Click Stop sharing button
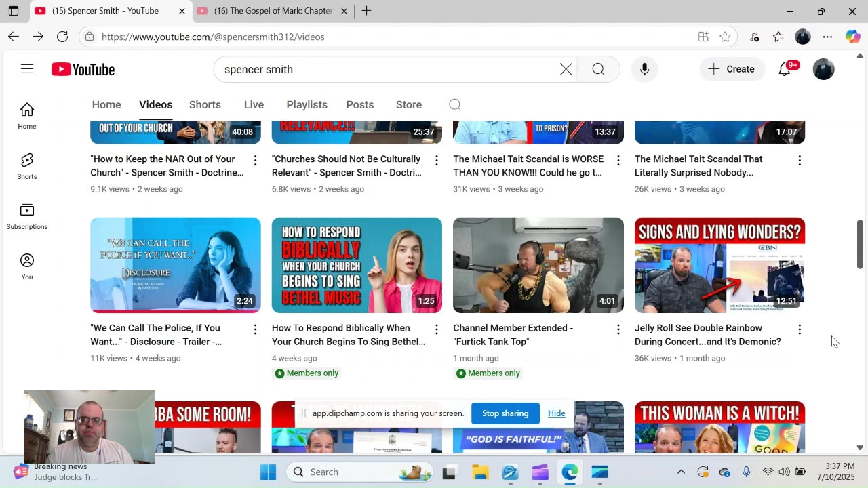This screenshot has height=488, width=868. pyautogui.click(x=505, y=413)
